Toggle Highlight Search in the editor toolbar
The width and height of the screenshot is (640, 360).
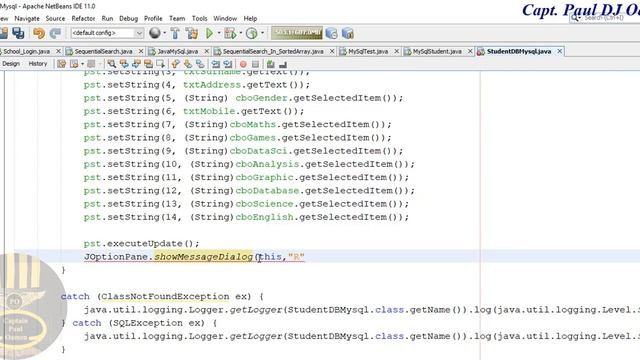tap(148, 64)
